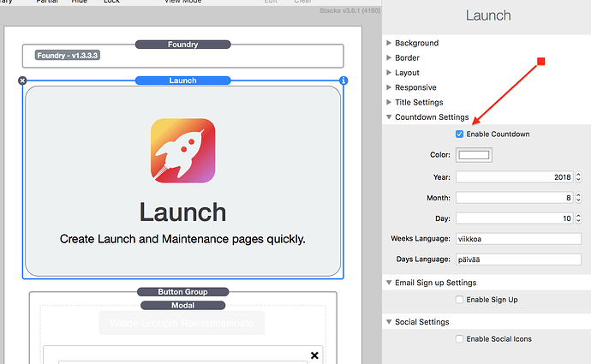This screenshot has height=364, width=591.
Task: Adjust the Year stepper arrows
Action: pyautogui.click(x=578, y=177)
